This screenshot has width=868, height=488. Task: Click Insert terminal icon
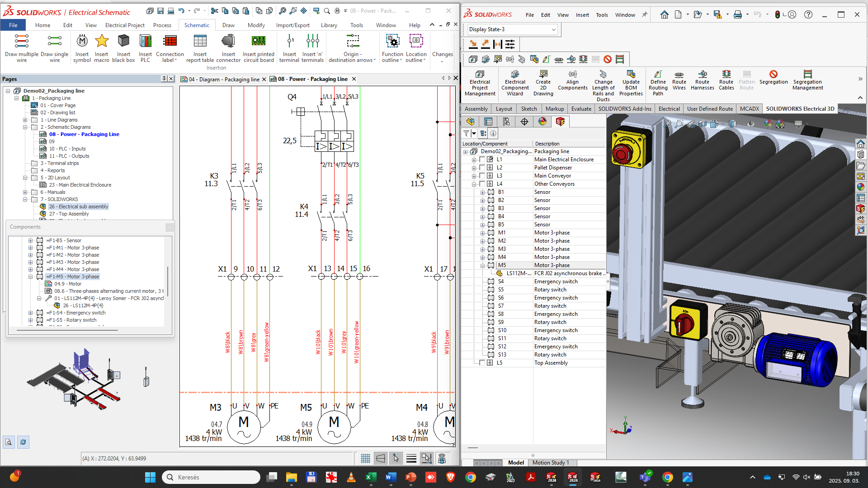[289, 48]
